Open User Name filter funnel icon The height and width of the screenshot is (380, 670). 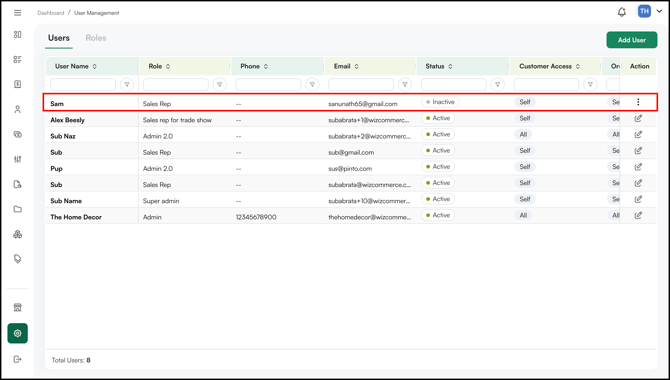[127, 85]
